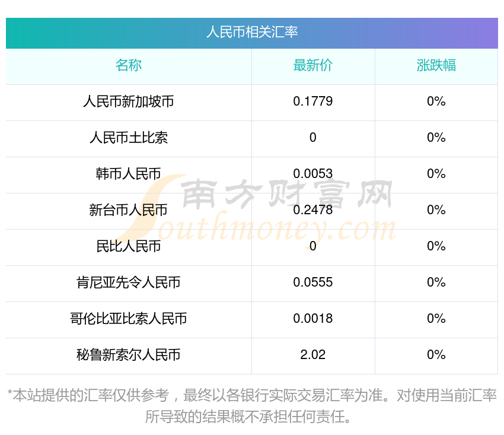This screenshot has width=504, height=435.
Task: Click the table title 人民币相关汇率
Action: pyautogui.click(x=252, y=32)
